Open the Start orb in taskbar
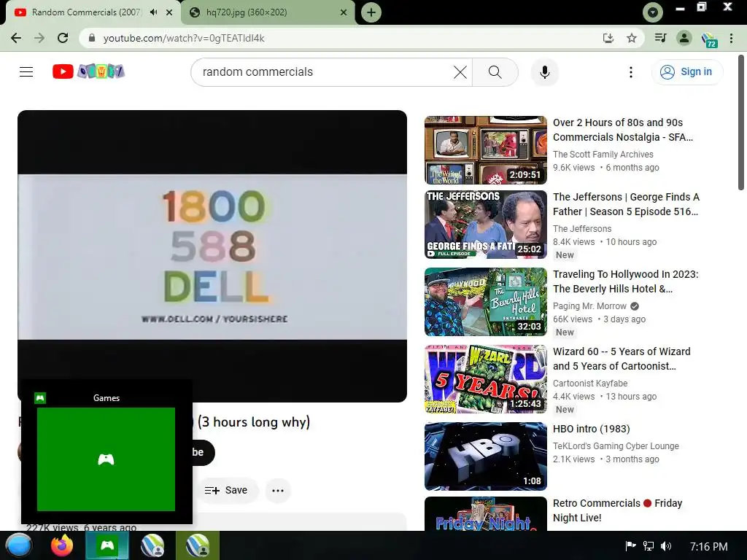The height and width of the screenshot is (560, 747). click(18, 545)
